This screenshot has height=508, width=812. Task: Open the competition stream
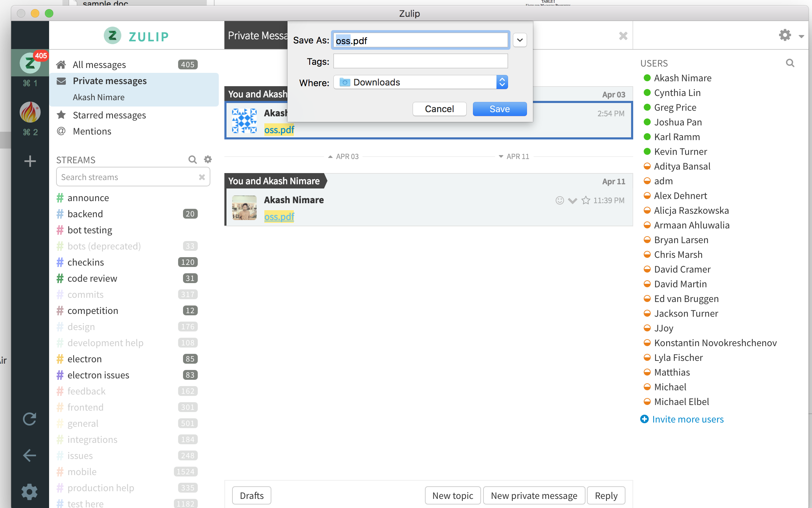[x=93, y=311]
